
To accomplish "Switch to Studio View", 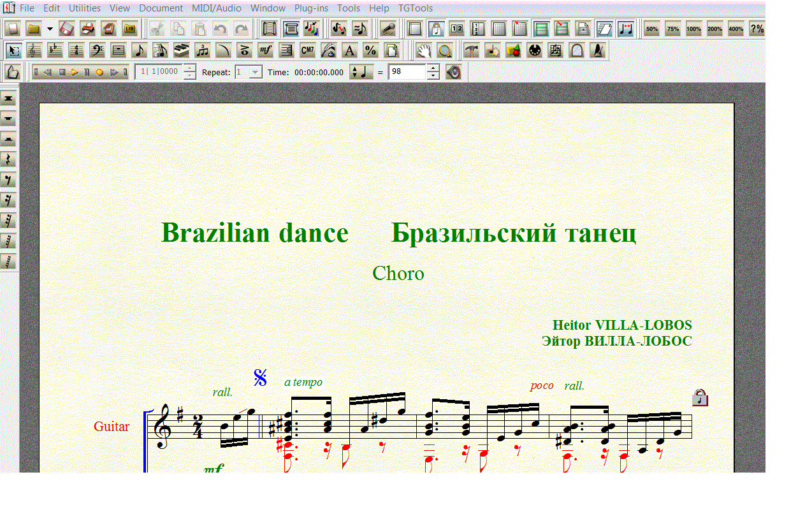I will click(312, 29).
